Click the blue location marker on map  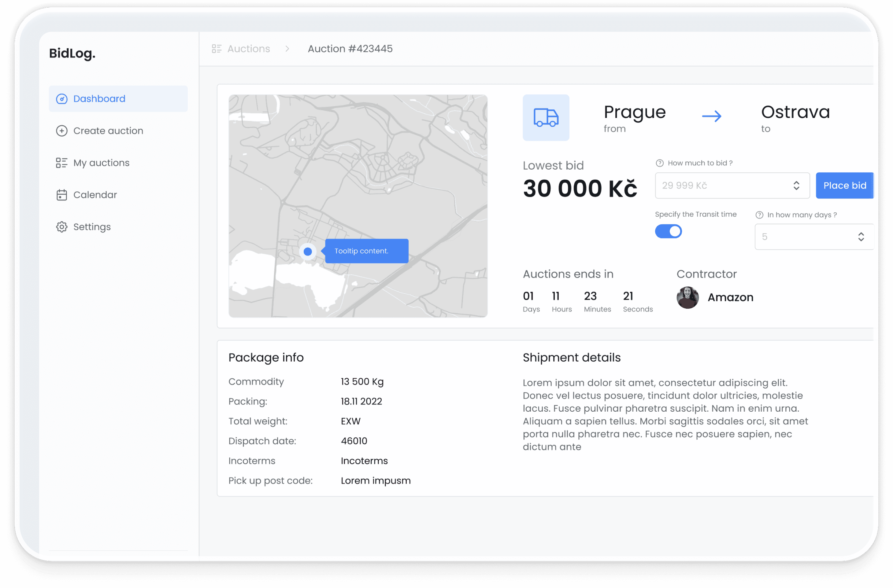[x=308, y=251]
